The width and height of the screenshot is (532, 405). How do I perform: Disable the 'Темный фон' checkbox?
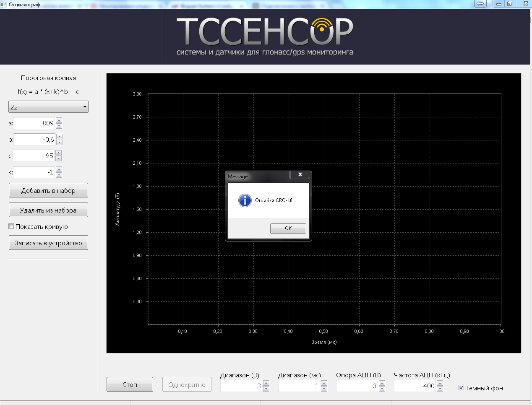click(461, 388)
